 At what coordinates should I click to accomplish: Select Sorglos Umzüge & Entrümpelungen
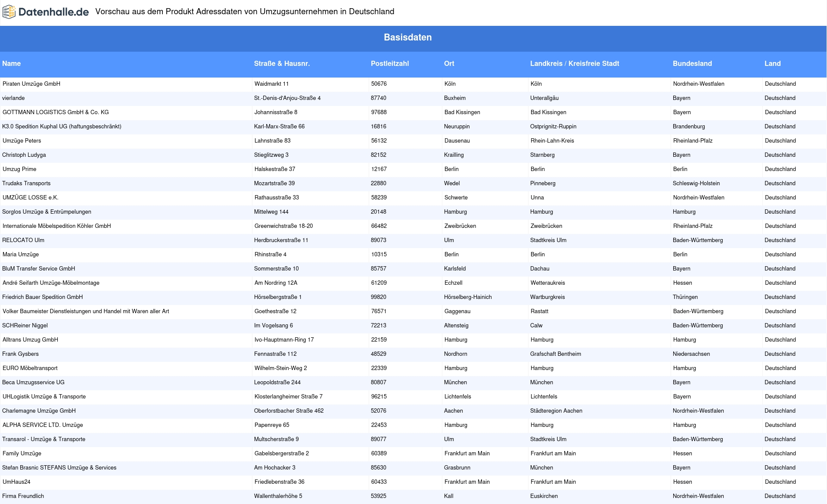pyautogui.click(x=47, y=212)
